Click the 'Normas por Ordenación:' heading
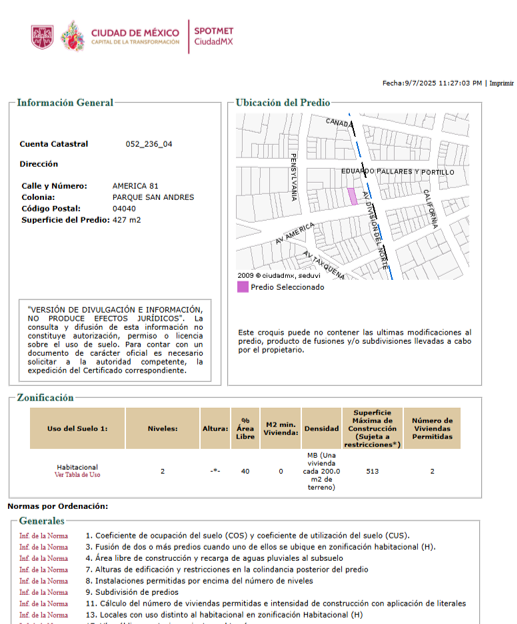 coord(58,506)
